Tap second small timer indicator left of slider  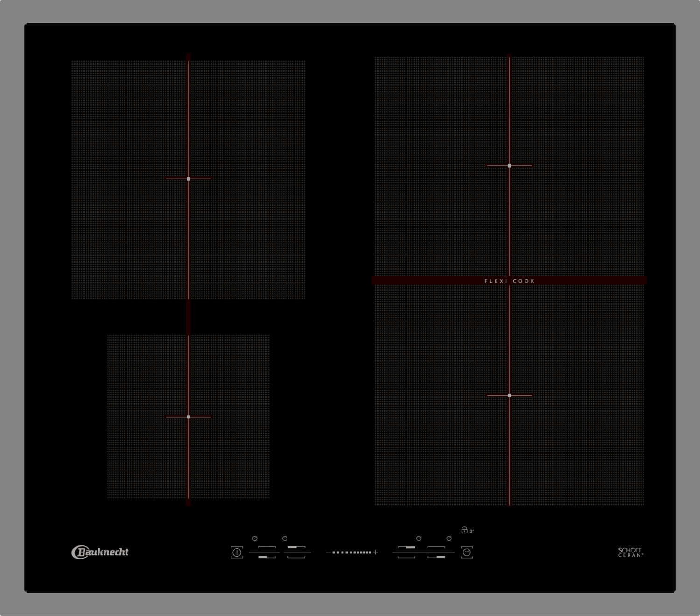285,538
